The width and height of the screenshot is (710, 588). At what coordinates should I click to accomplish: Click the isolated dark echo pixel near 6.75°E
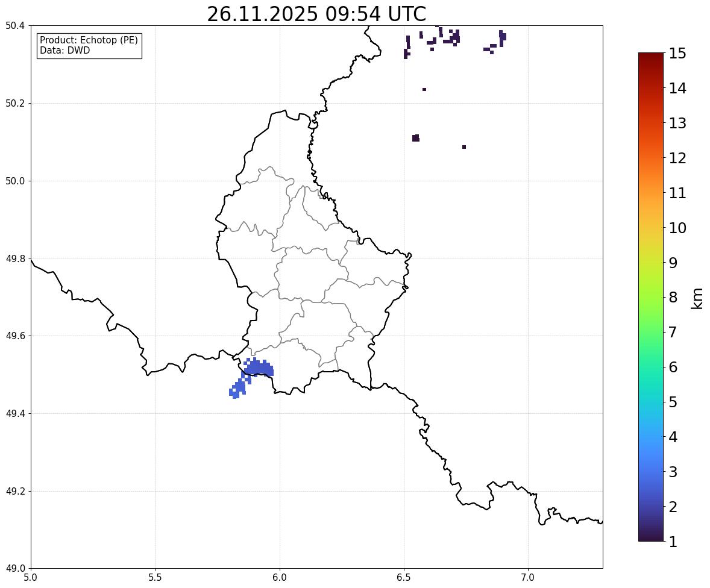point(464,147)
